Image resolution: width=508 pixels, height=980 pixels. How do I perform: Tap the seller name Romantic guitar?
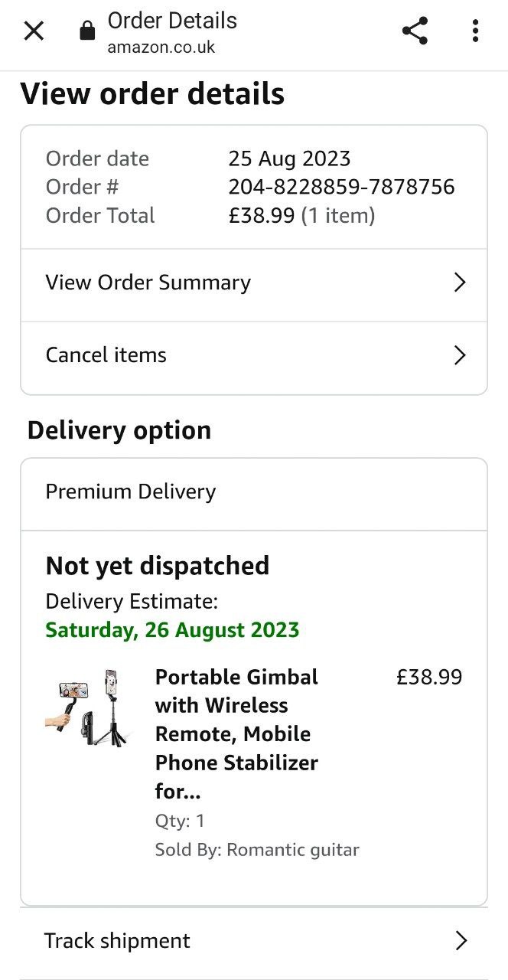[x=293, y=850]
